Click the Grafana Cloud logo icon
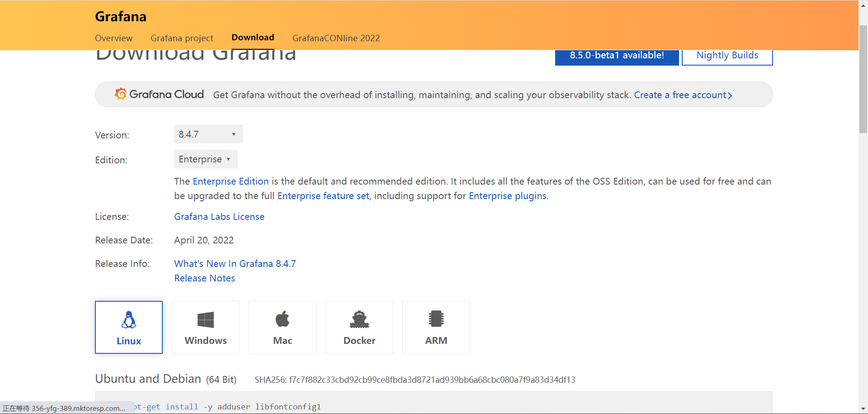Image resolution: width=868 pixels, height=414 pixels. [120, 94]
